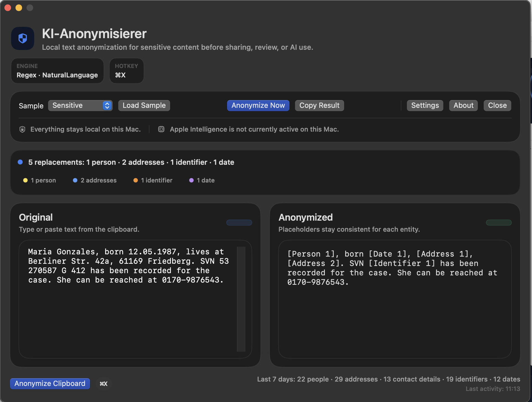Open the About dialog
Image resolution: width=532 pixels, height=402 pixels.
pyautogui.click(x=463, y=105)
